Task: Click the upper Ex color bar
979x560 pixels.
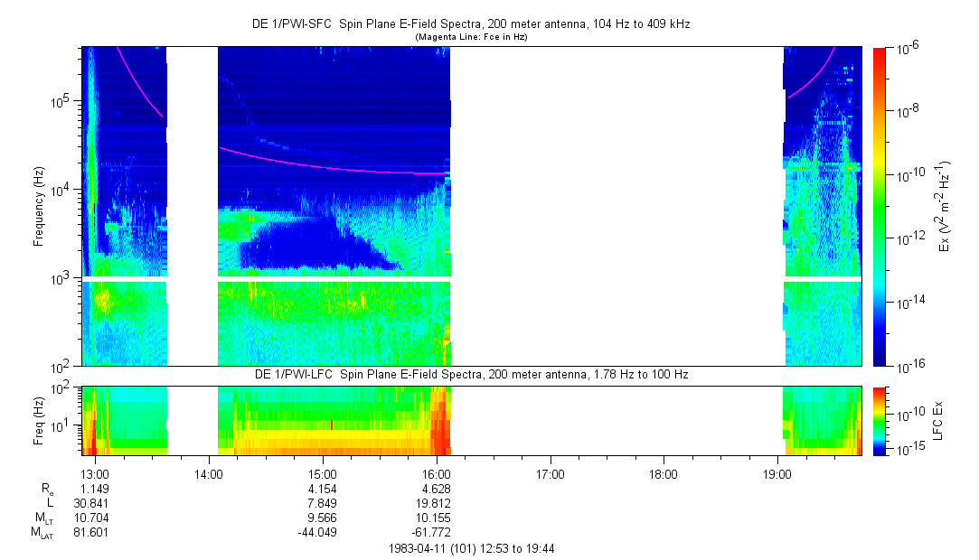Action: (x=880, y=206)
